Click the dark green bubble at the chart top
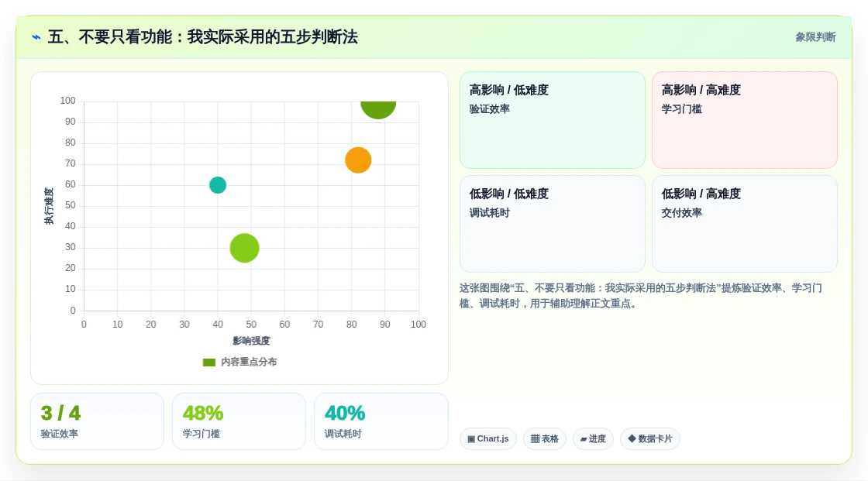Image resolution: width=868 pixels, height=481 pixels. 378,109
